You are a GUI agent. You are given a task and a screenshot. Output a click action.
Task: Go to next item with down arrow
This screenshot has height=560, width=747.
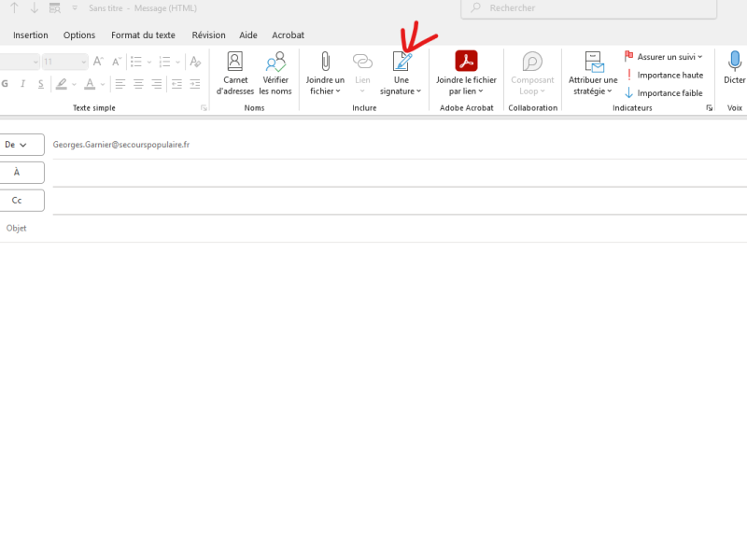point(35,8)
